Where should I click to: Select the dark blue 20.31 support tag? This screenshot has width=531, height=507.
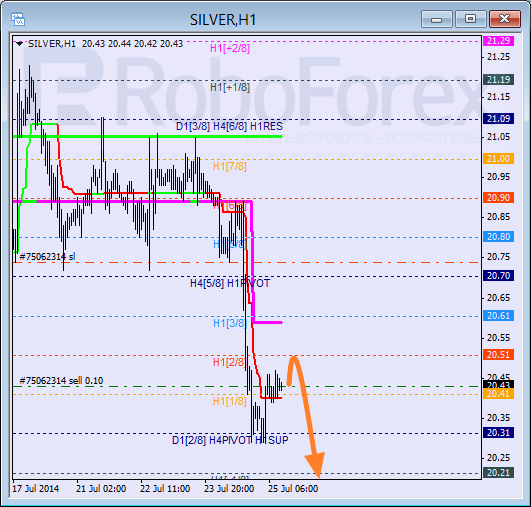[x=498, y=432]
